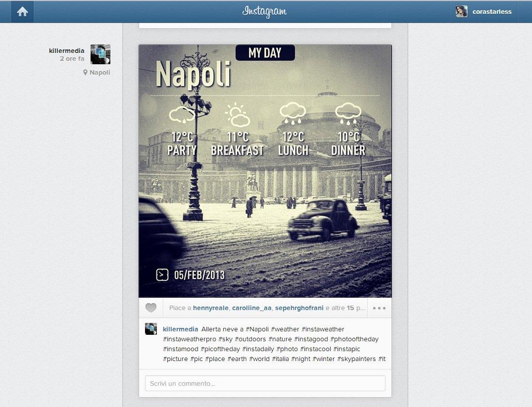View caroliine_aa's profile from likes
Screen dimensions: 532x407
pyautogui.click(x=251, y=308)
